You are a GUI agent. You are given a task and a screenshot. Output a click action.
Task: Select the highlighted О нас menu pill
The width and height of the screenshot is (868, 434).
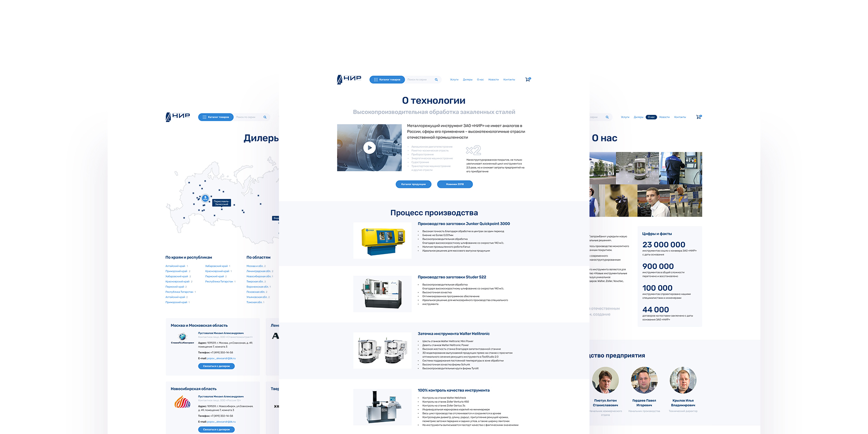coord(651,117)
